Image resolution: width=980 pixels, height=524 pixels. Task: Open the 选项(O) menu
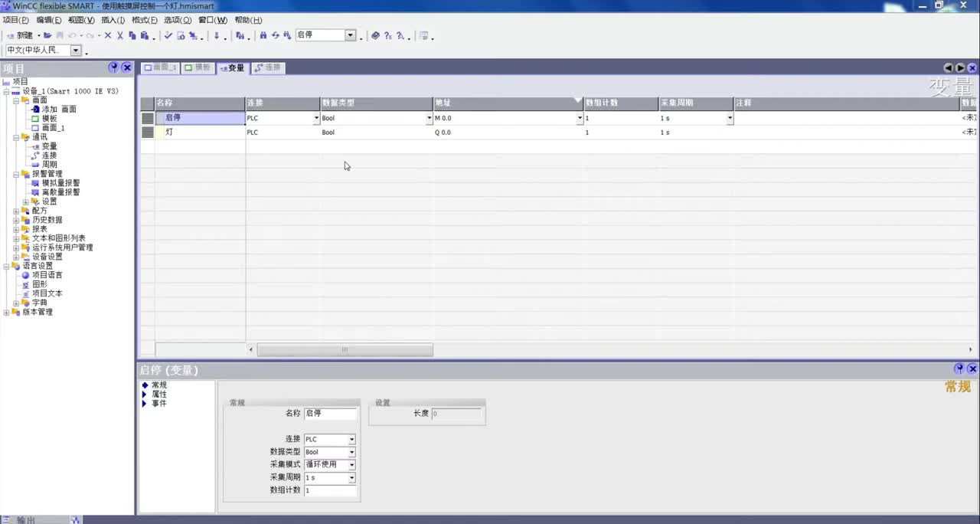tap(177, 20)
